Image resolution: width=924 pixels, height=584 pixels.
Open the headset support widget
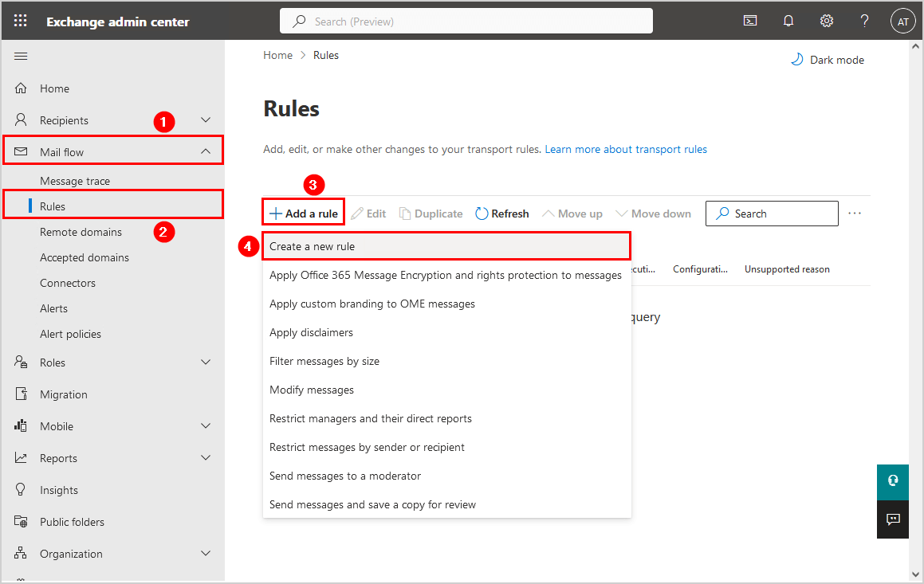click(893, 481)
